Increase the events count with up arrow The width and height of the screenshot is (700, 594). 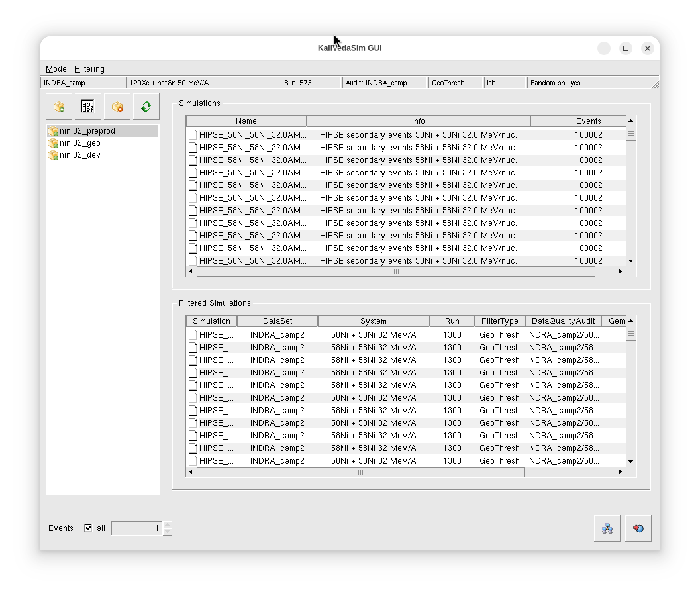[168, 524]
